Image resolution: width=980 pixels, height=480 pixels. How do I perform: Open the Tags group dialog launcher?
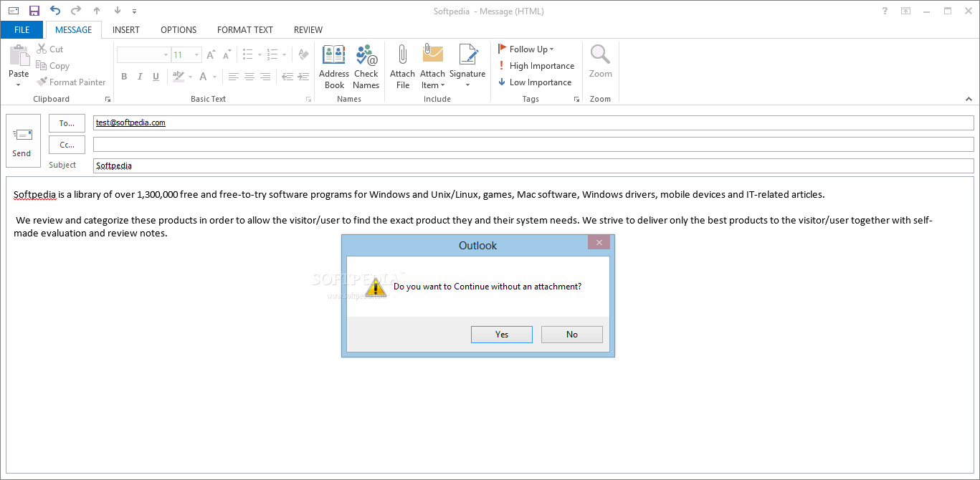[x=576, y=100]
